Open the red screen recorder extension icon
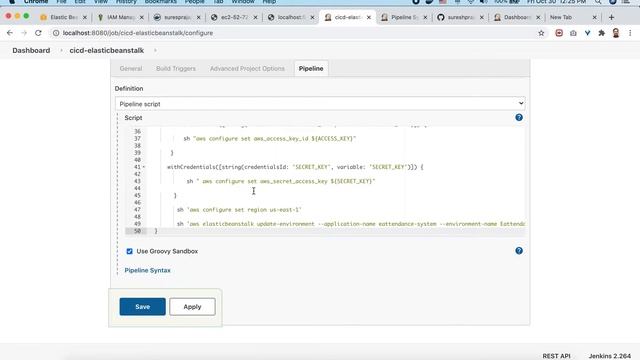Screen dimensions: 640x360 point(559,33)
